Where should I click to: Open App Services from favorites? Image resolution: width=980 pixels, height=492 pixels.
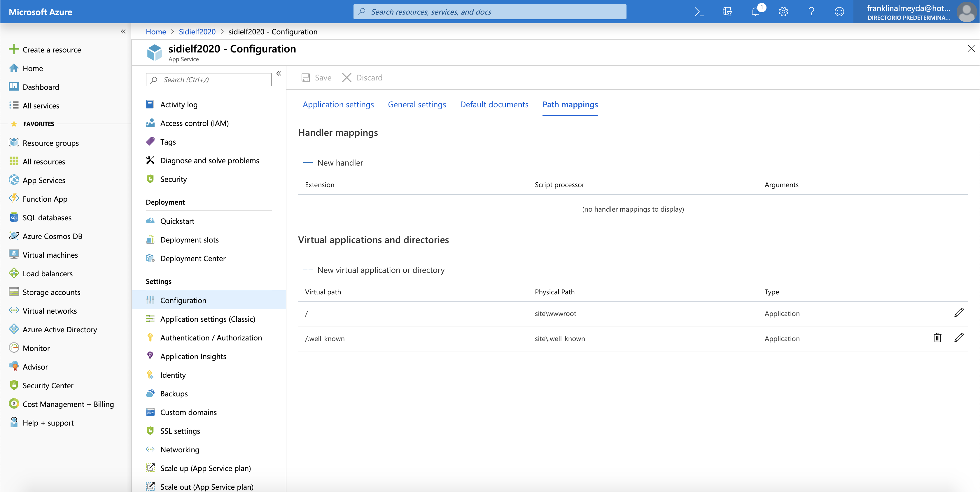point(43,180)
